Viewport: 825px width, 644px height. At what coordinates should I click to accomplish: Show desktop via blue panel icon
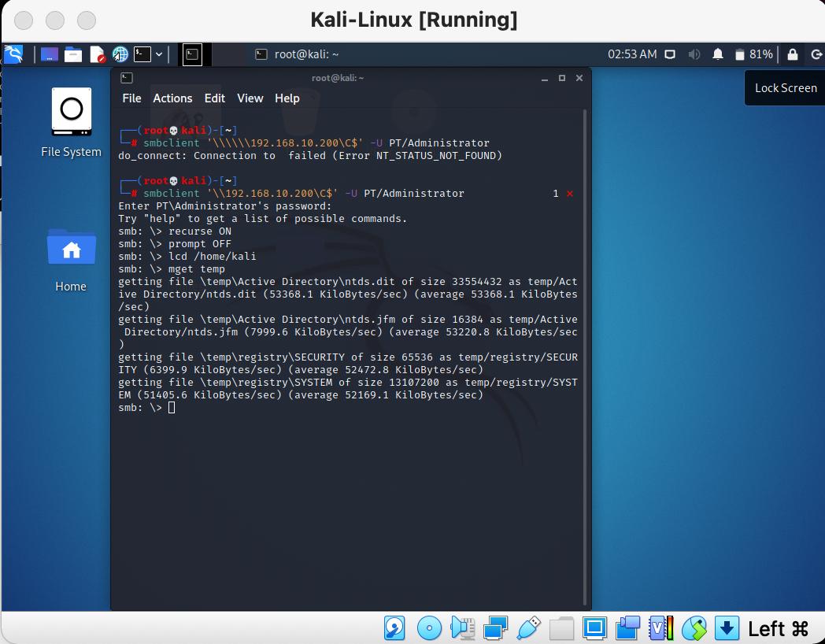click(50, 54)
